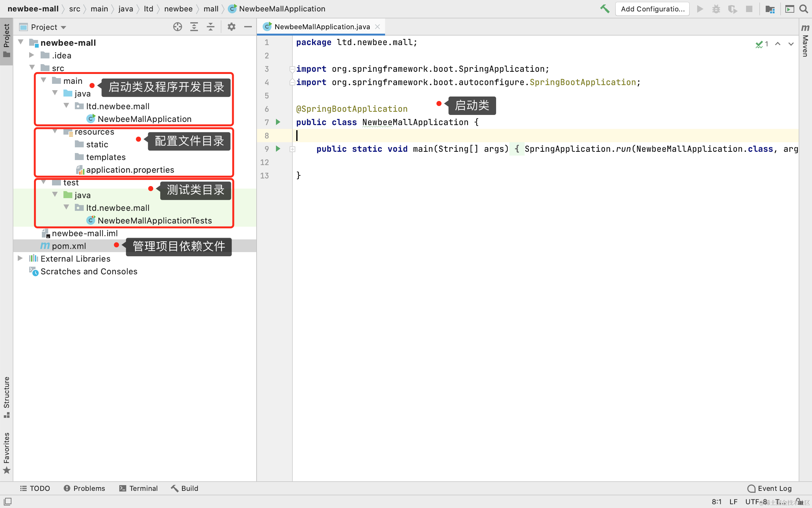This screenshot has width=812, height=508.
Task: Click the Select Opened File target icon
Action: (x=178, y=27)
